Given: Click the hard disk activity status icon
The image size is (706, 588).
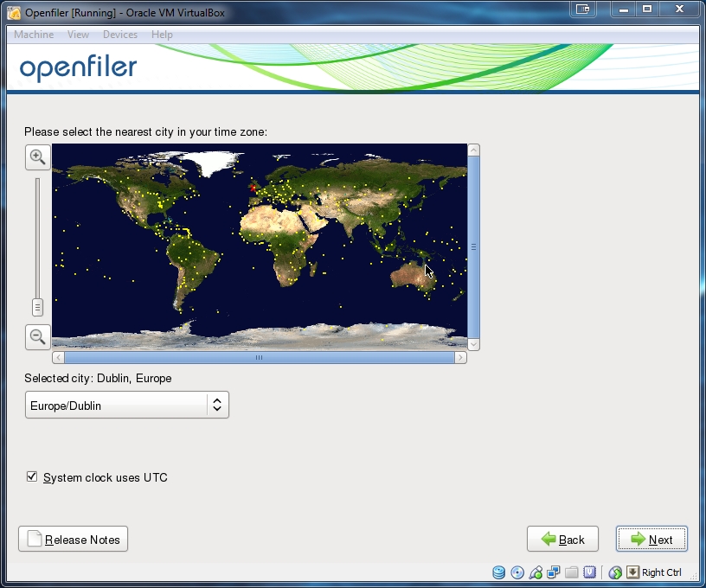Looking at the screenshot, I should coord(499,572).
